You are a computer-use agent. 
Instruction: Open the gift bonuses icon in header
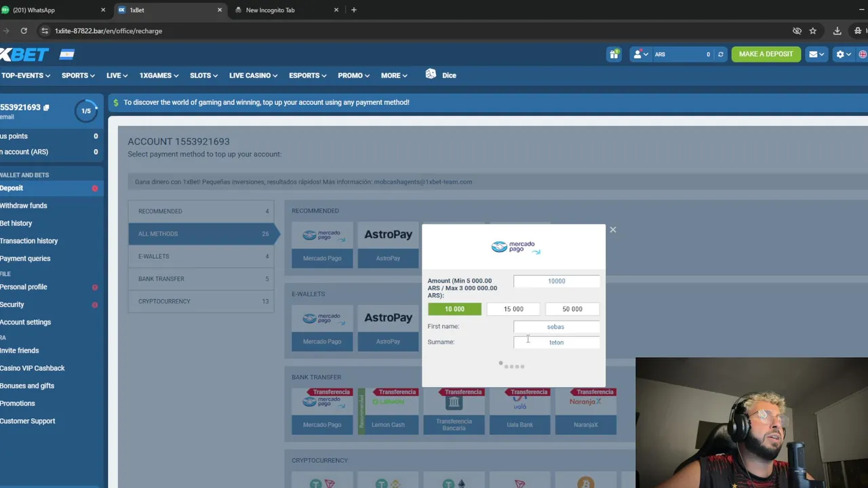(x=614, y=54)
